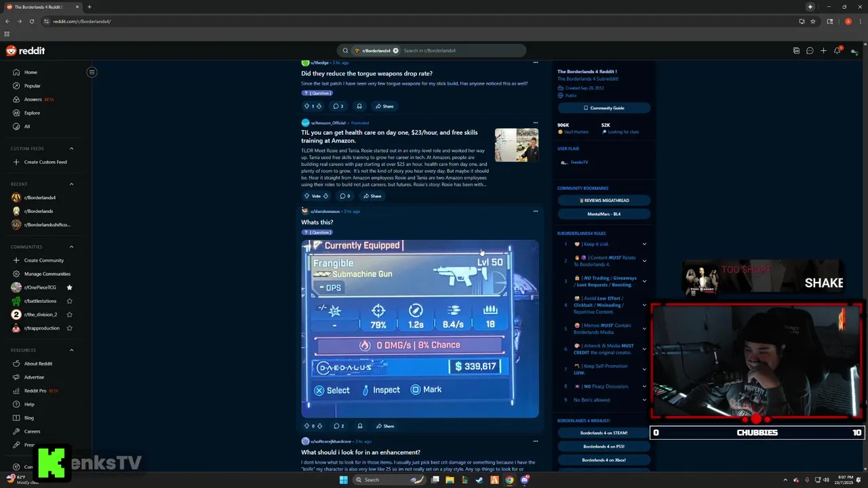
Task: Collapse the Communities section
Action: click(71, 247)
